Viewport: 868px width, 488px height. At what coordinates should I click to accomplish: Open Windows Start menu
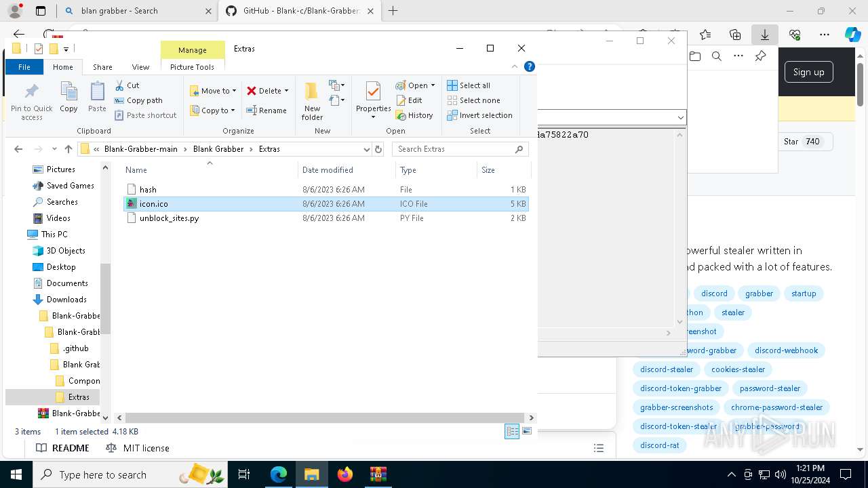[16, 474]
